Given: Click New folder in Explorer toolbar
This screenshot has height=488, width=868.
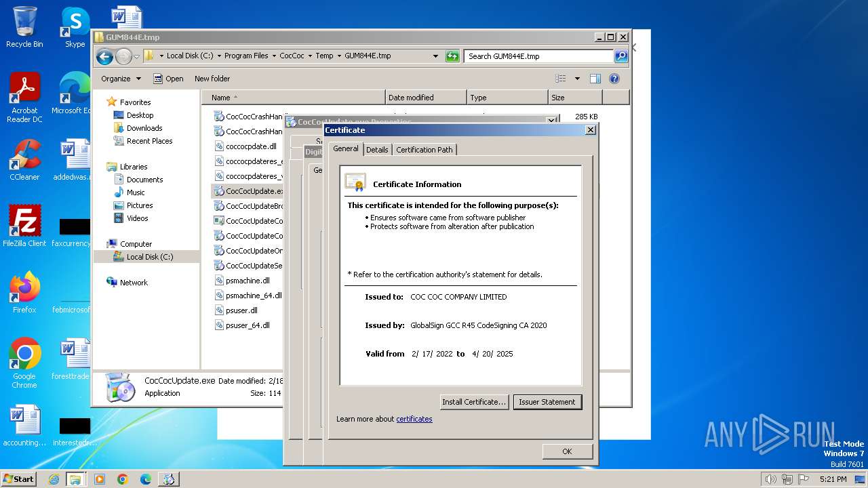Looking at the screenshot, I should click(212, 79).
